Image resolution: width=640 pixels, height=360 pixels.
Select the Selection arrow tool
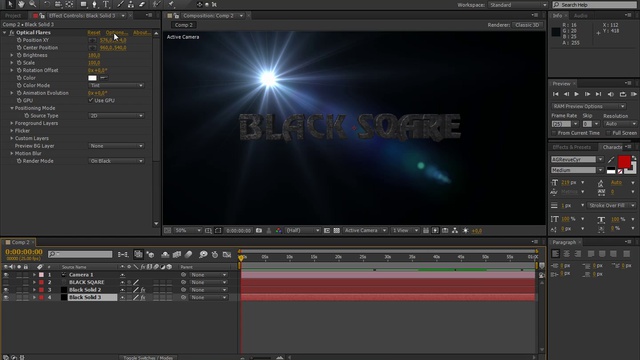click(x=10, y=4)
